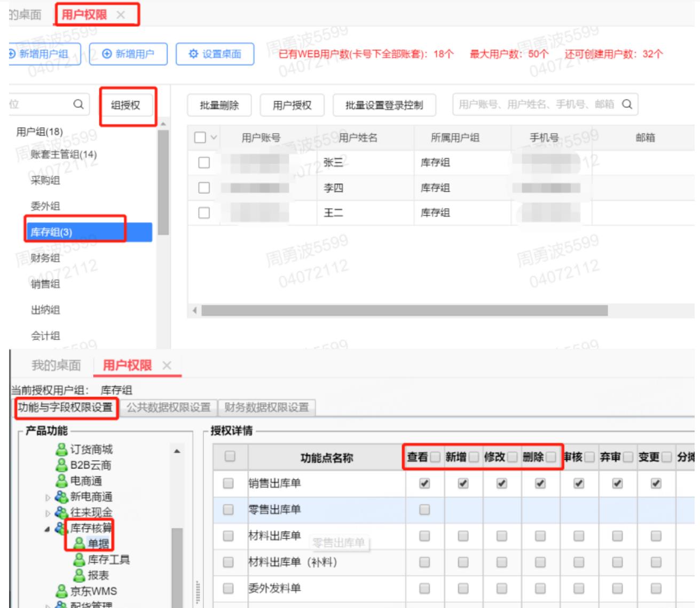Click the 批量设置登录控制 button
The height and width of the screenshot is (608, 700).
(384, 105)
